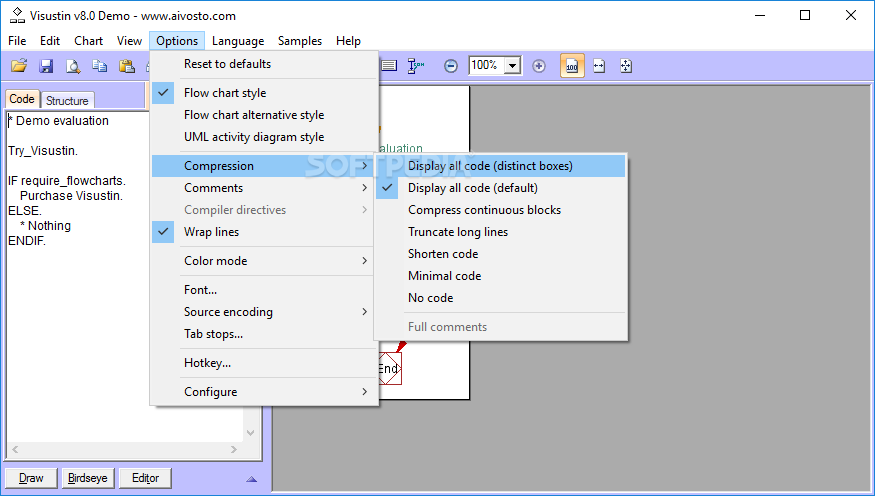875x496 pixels.
Task: Click the Birdseye button
Action: 88,478
